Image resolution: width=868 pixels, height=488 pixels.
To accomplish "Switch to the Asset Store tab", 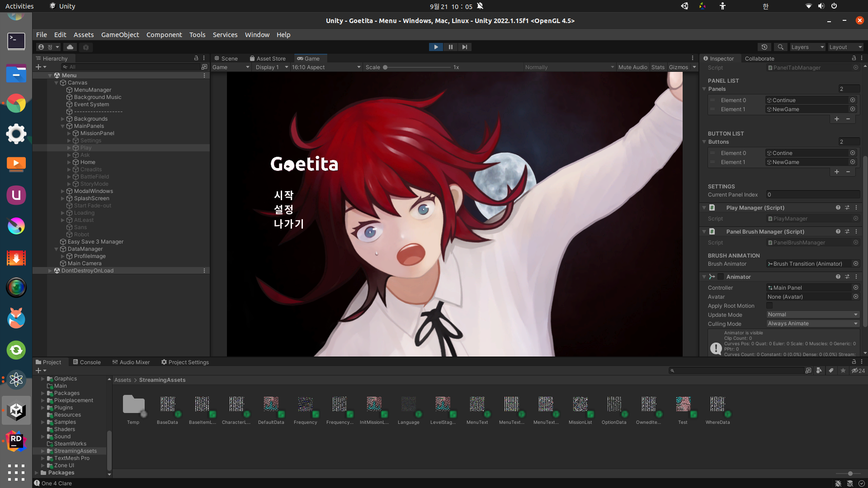I will pyautogui.click(x=268, y=58).
